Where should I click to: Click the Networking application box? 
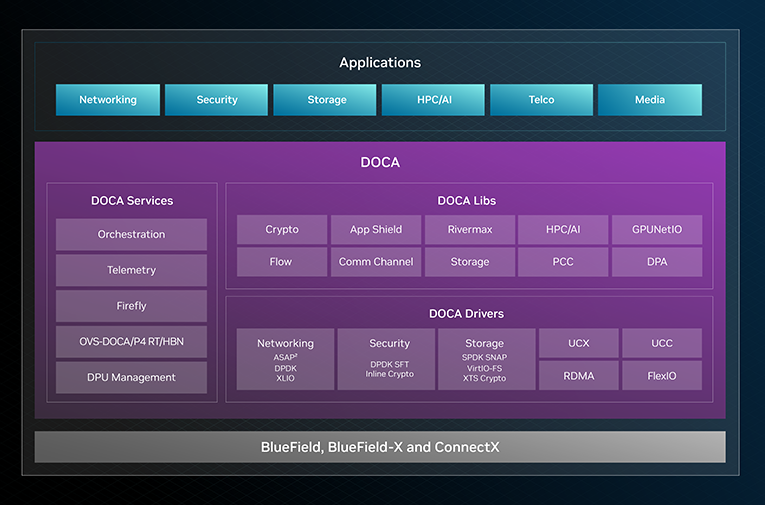(108, 100)
